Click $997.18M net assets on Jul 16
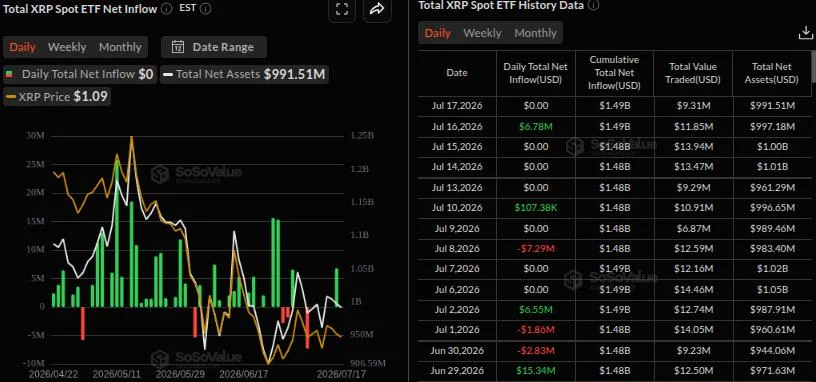The image size is (816, 382). coord(772,126)
